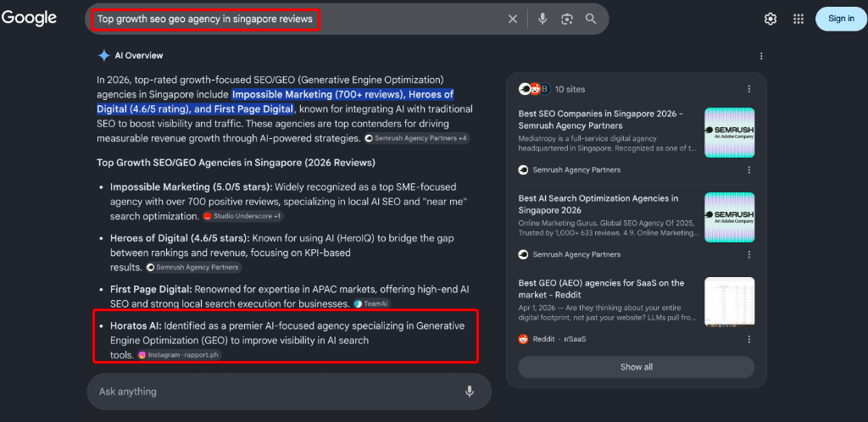Image resolution: width=868 pixels, height=422 pixels.
Task: Click the Top Growth SEO/GEO Agencies heading
Action: 236,163
